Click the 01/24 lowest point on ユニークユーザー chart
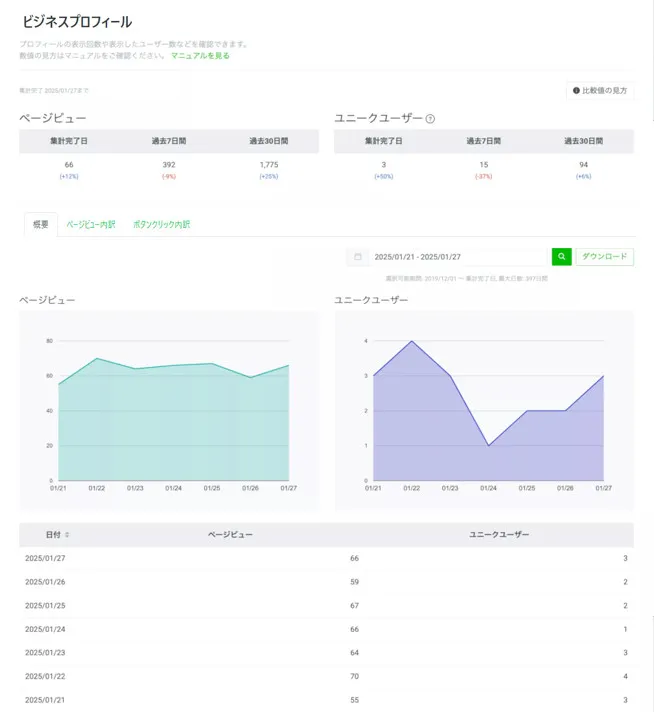Image resolution: width=654 pixels, height=712 pixels. pyautogui.click(x=488, y=446)
